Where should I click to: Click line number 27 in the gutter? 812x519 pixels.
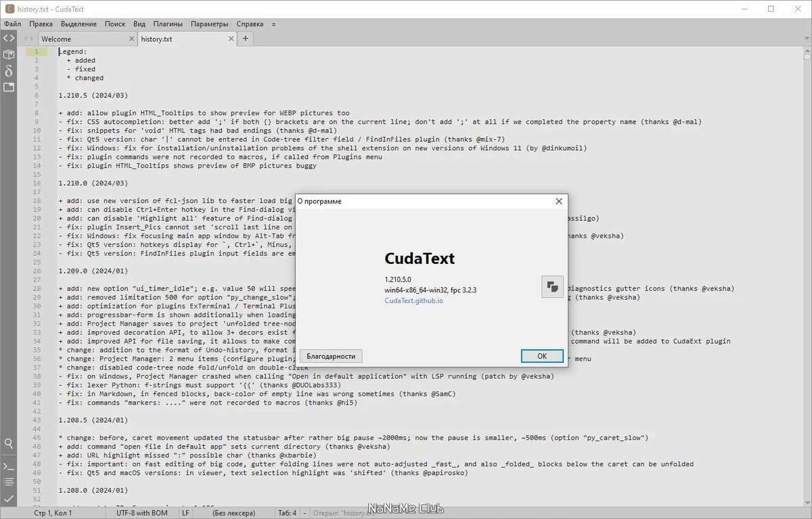(37, 279)
